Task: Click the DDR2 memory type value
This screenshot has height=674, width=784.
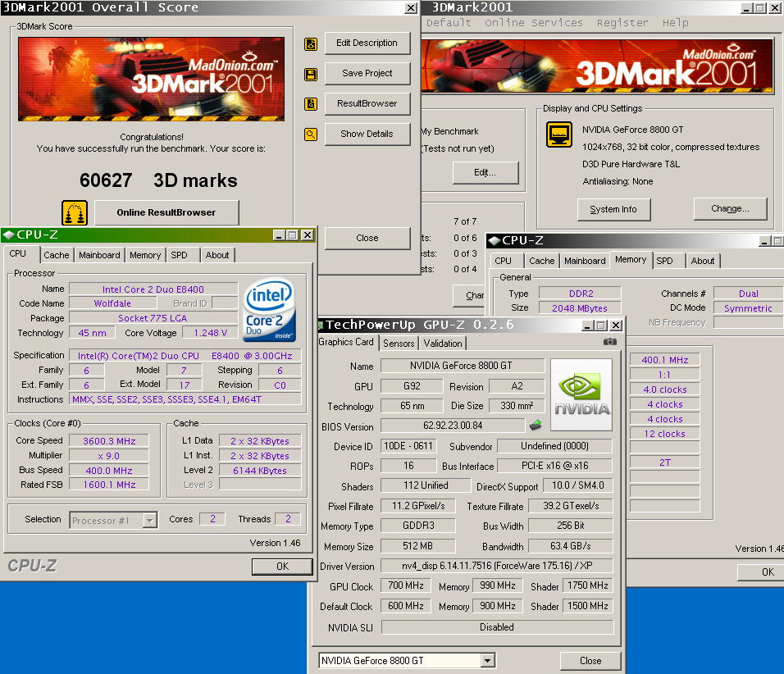Action: (x=581, y=294)
